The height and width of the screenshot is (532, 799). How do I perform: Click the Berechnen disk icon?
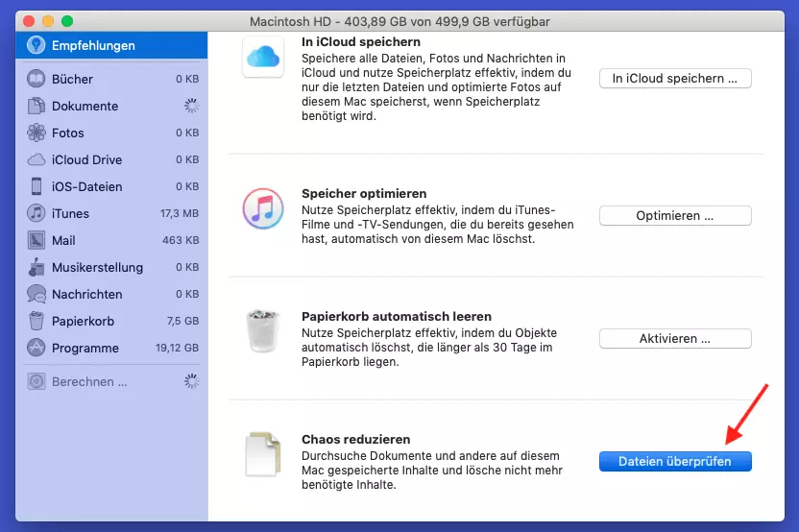tap(36, 381)
